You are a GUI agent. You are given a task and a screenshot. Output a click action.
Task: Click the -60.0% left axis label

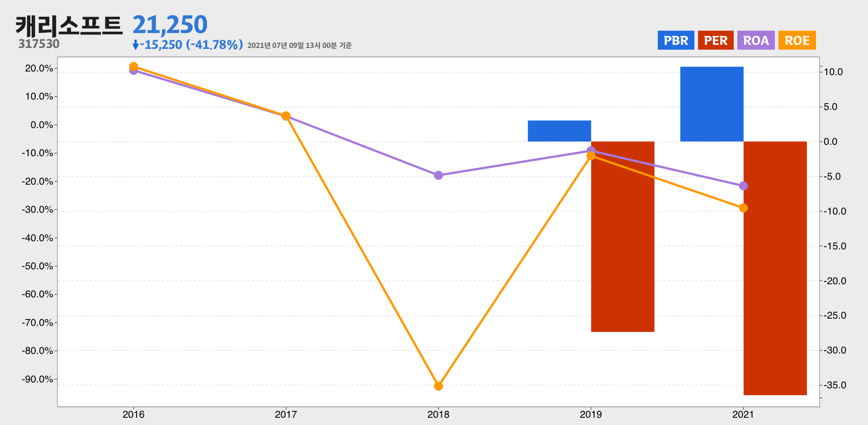coord(38,294)
